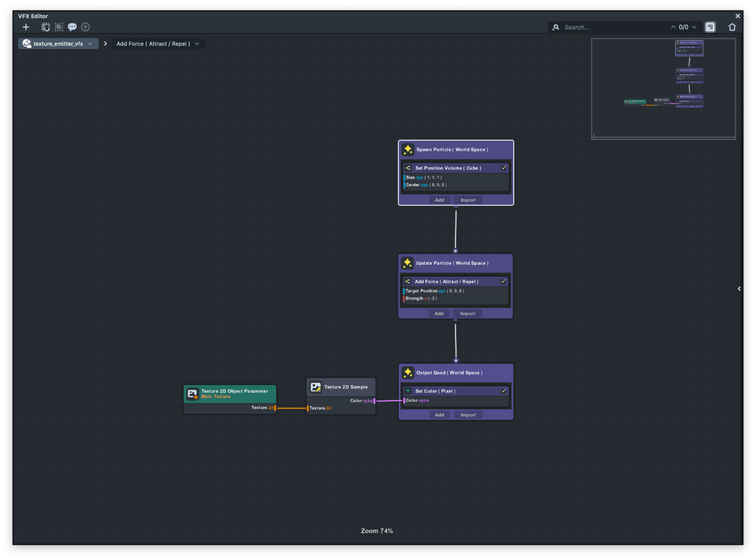This screenshot has width=756, height=560.
Task: Click Add button in Update Particle node
Action: coord(439,313)
